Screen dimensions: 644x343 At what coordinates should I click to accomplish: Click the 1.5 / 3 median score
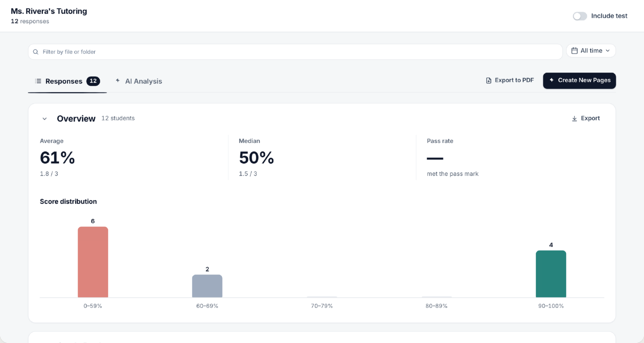[248, 174]
